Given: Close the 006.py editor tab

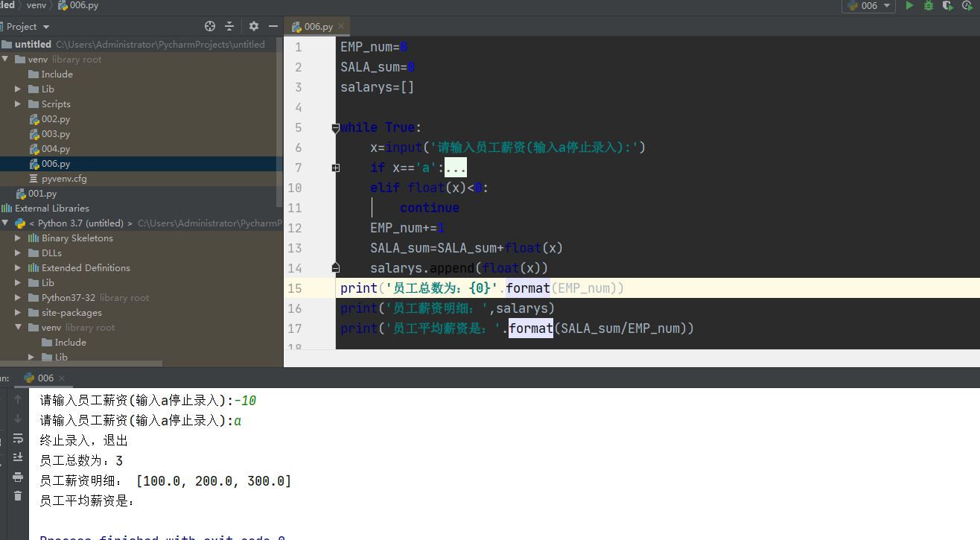Looking at the screenshot, I should (340, 27).
